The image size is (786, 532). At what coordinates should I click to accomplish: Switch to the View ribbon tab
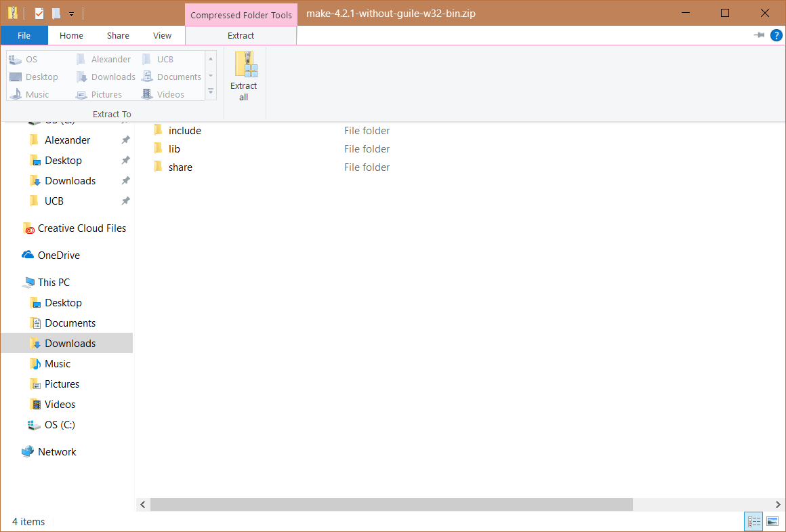coord(162,35)
